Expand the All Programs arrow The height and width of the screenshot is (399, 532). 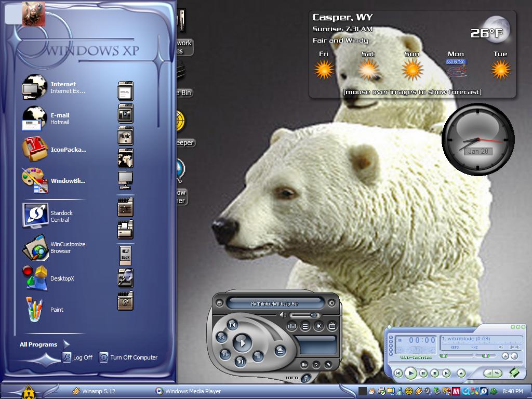pyautogui.click(x=66, y=344)
